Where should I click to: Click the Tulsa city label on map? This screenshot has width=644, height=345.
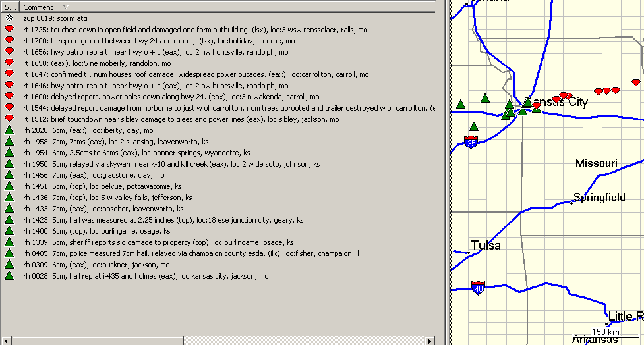click(x=486, y=246)
